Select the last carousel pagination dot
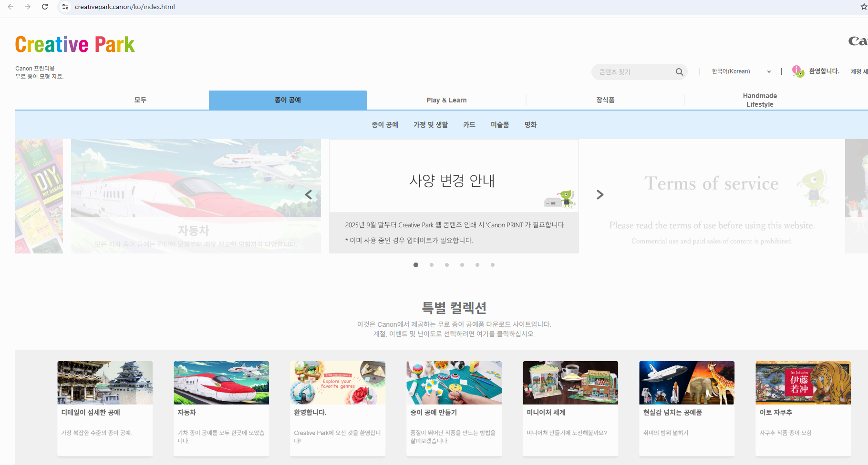The width and height of the screenshot is (868, 465). [492, 265]
